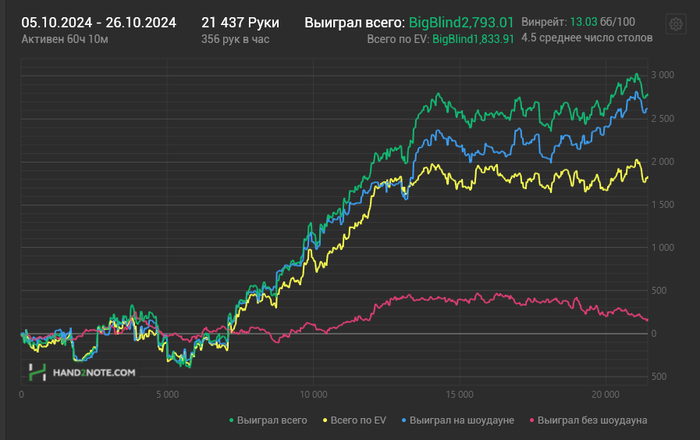Click the x-axis label '20 000'
Image resolution: width=700 pixels, height=440 pixels.
coord(606,395)
